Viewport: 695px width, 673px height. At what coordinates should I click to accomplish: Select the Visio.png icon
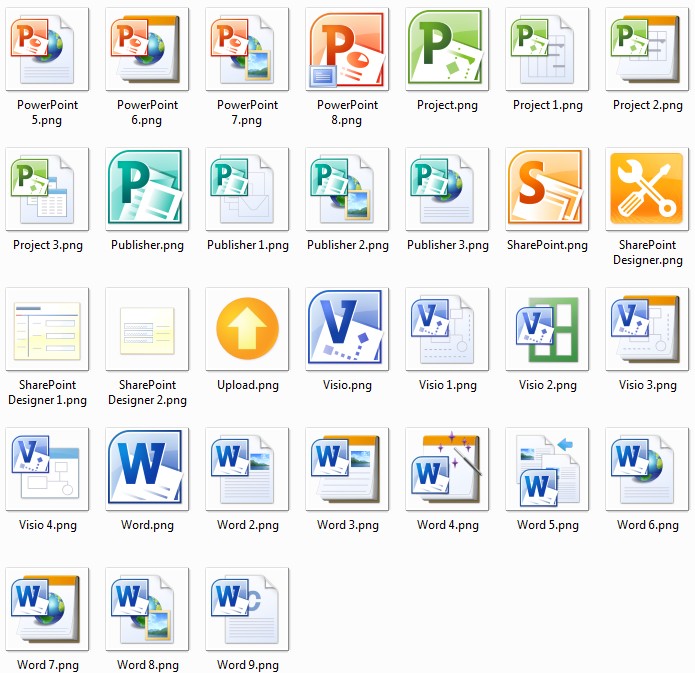(x=347, y=329)
